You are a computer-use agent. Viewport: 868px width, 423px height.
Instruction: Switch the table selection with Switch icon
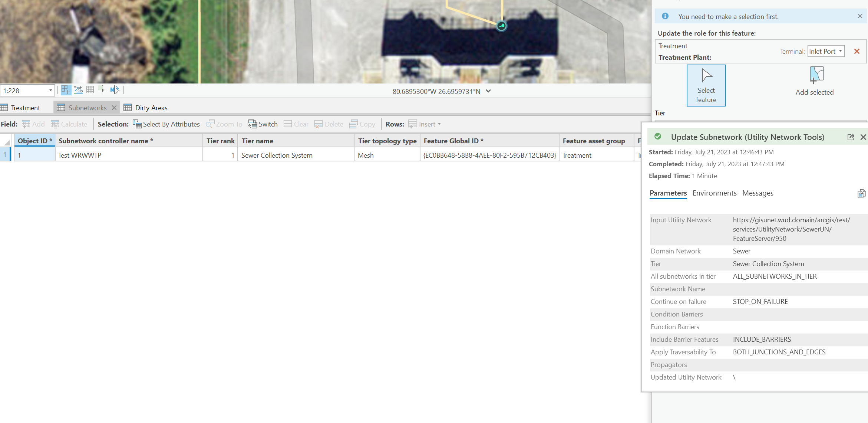click(x=263, y=124)
